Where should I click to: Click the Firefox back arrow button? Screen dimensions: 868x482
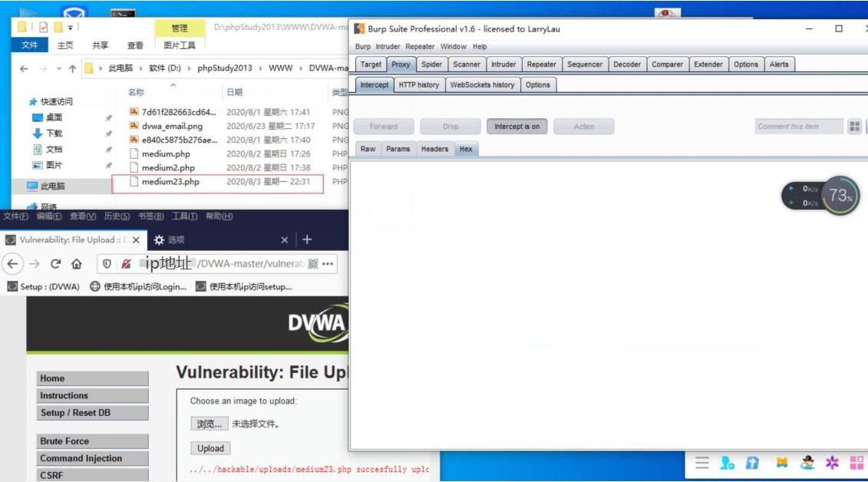point(13,264)
